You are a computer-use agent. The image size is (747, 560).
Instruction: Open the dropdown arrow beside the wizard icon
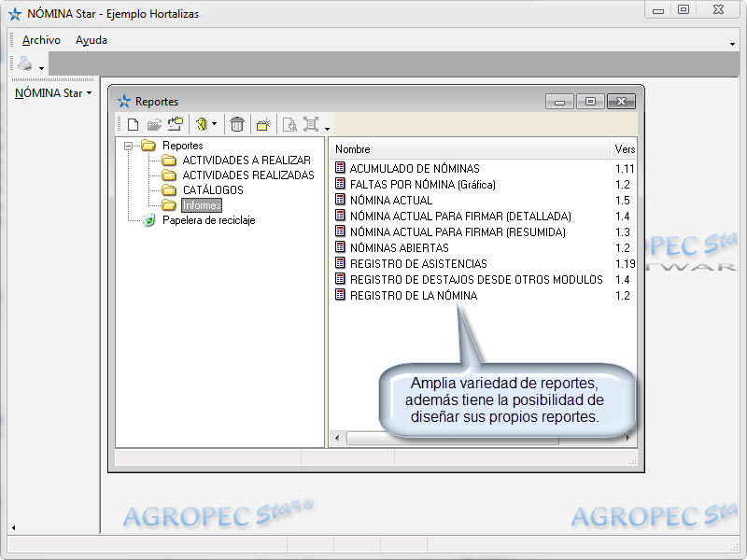tap(215, 124)
